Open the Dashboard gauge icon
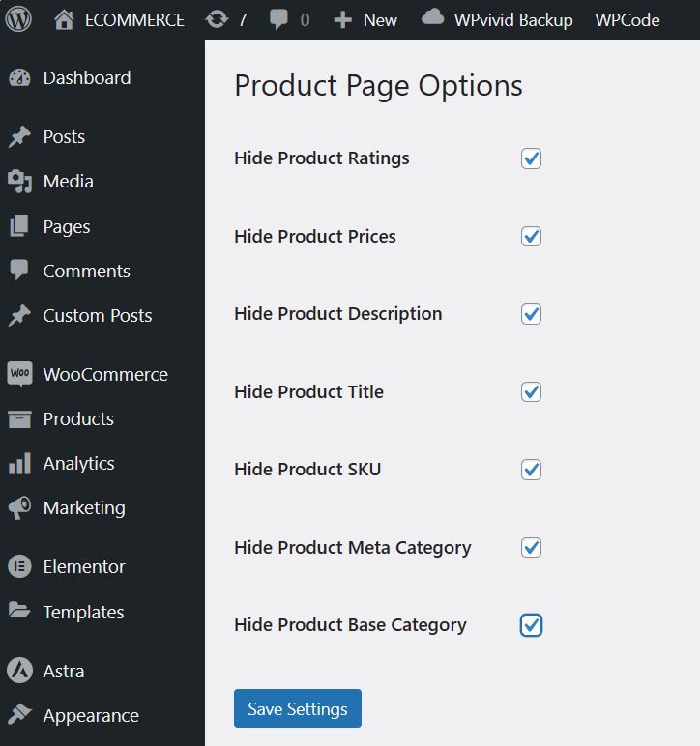Screen dimensions: 700x746 (x=19, y=78)
